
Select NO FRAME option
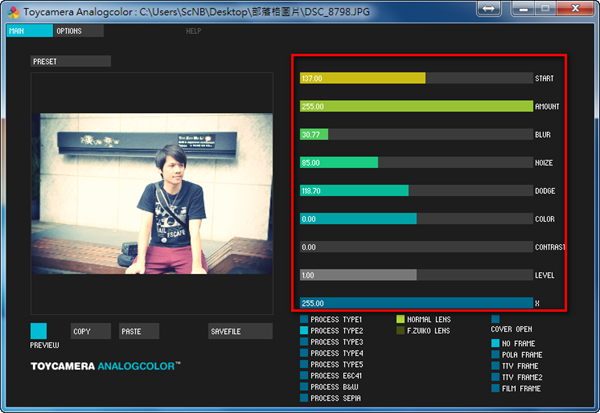point(496,343)
